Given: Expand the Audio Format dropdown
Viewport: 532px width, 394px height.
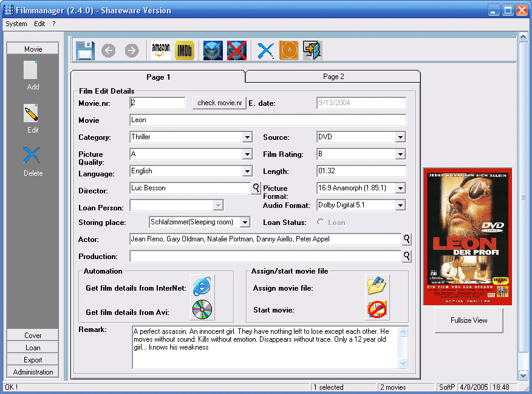Looking at the screenshot, I should point(400,205).
